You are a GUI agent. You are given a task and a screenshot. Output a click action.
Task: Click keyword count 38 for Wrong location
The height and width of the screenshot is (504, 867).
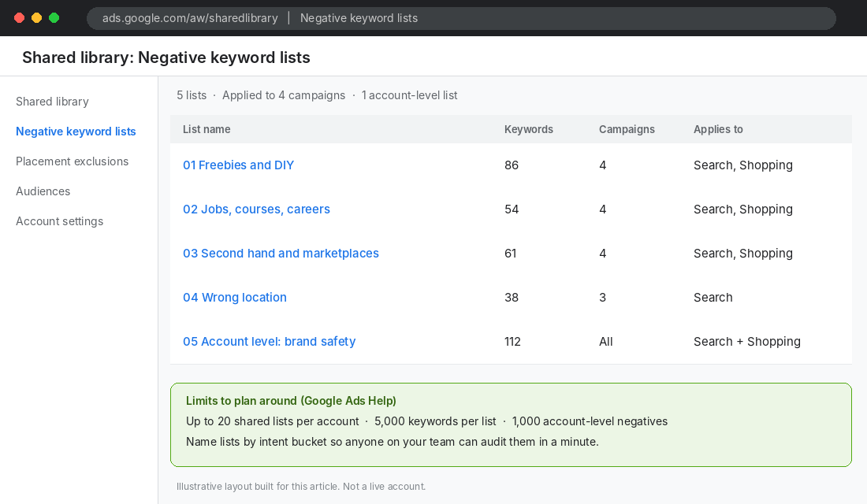[512, 298]
